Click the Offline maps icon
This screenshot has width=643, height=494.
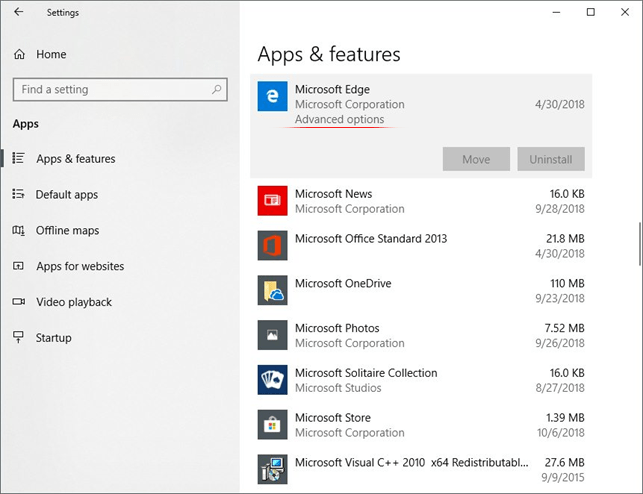pyautogui.click(x=18, y=230)
